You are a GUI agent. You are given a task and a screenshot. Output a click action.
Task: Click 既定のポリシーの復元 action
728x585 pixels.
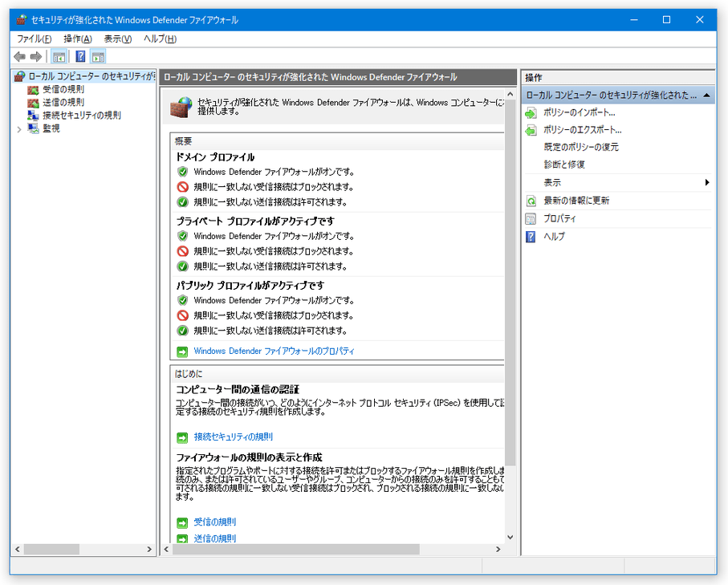pos(581,147)
